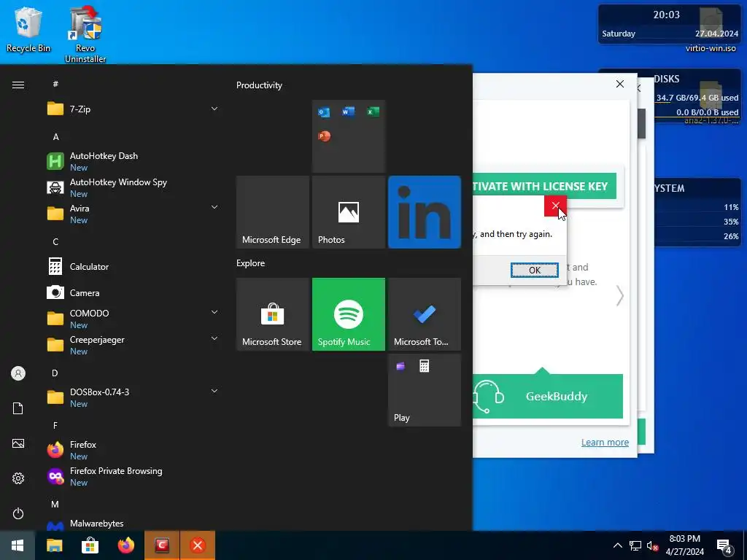Open the network status tray icon
This screenshot has width=747, height=560.
point(635,545)
